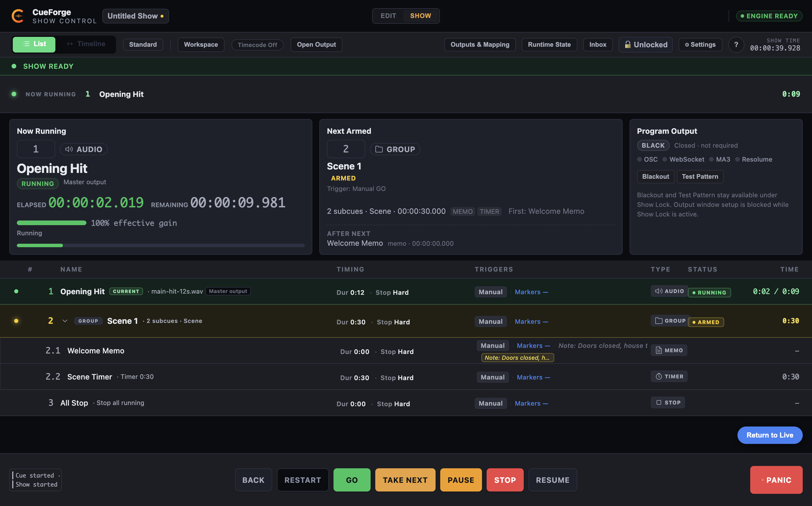Open the Untitled Show title menu
Viewport: 812px width, 506px height.
(x=135, y=16)
